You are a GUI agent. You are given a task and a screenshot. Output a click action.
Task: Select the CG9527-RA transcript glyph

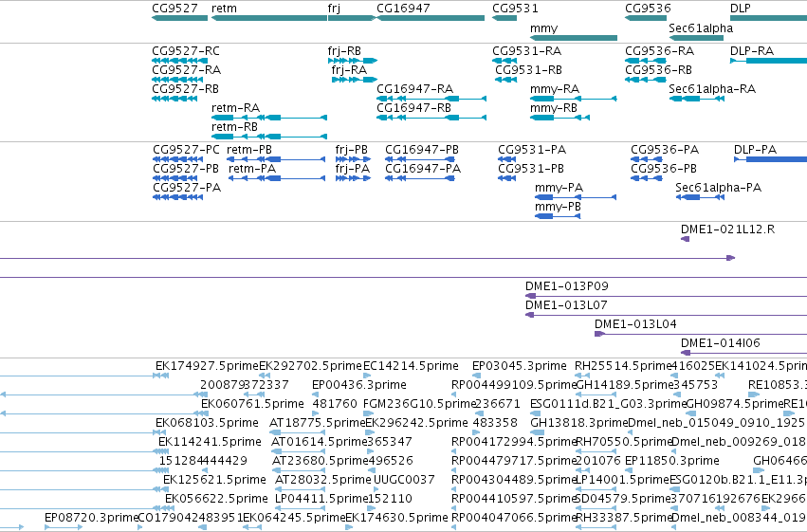coord(177,80)
